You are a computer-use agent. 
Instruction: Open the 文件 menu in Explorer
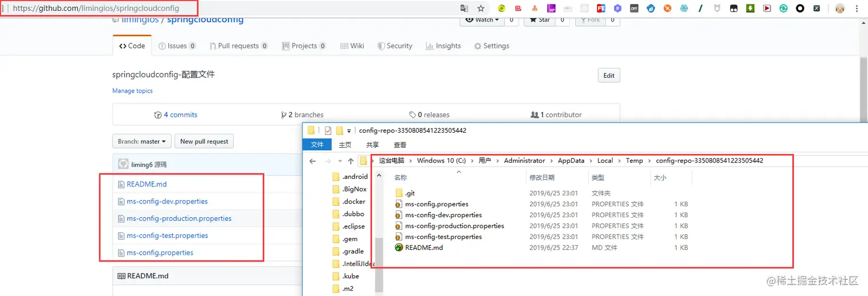click(x=317, y=145)
